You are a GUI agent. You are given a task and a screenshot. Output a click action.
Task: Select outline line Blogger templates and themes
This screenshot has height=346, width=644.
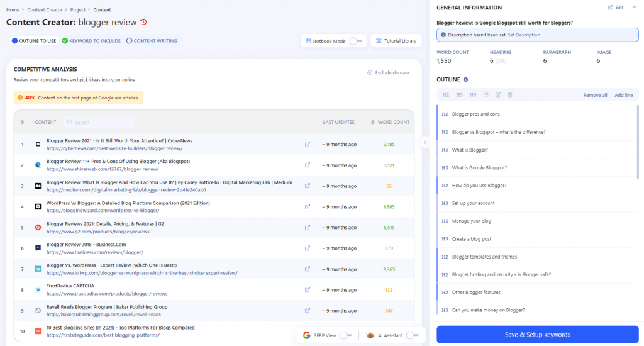(537, 257)
